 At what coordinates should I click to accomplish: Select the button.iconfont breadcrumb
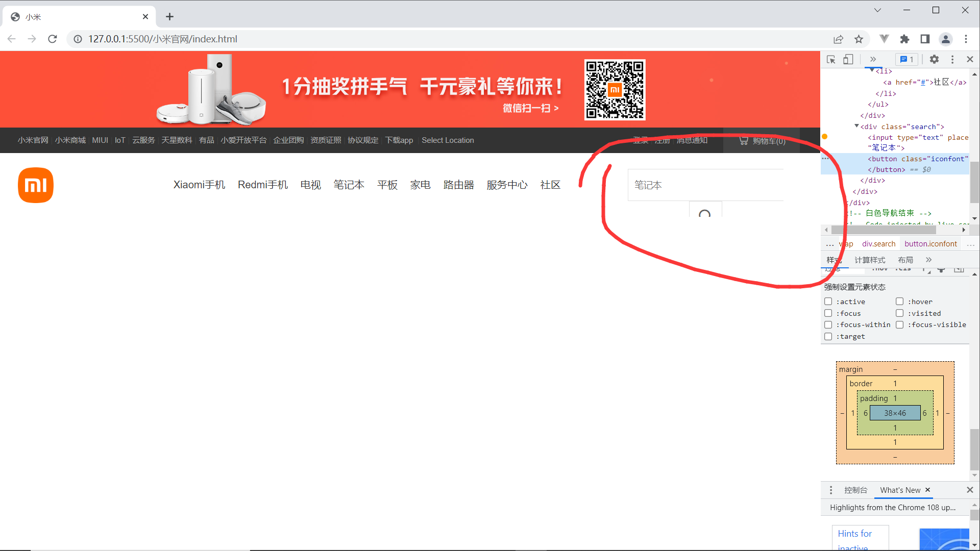point(930,244)
